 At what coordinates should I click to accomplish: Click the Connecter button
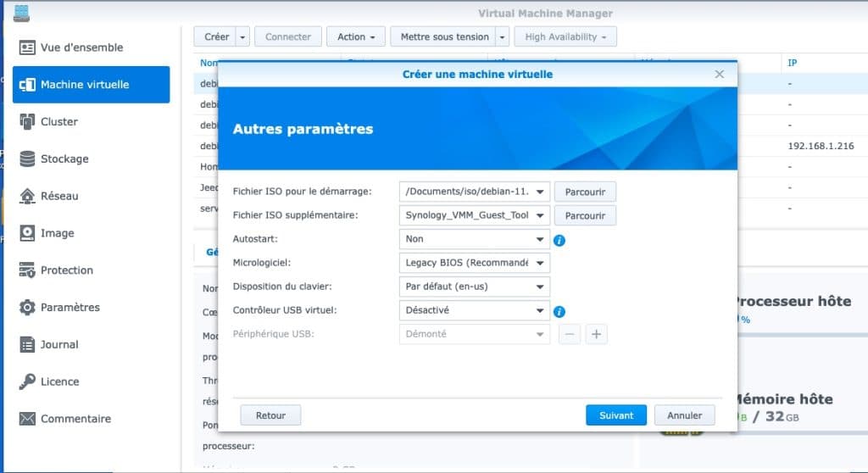tap(288, 37)
